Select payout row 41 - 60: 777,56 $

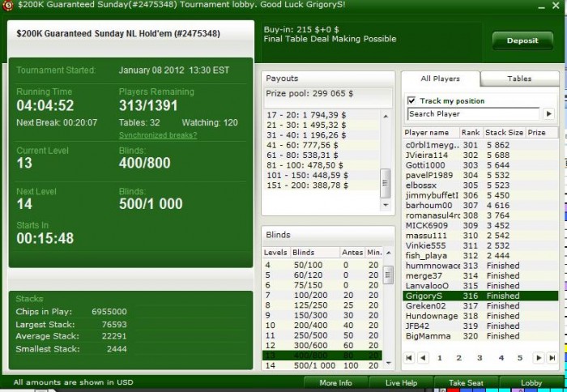click(x=322, y=145)
